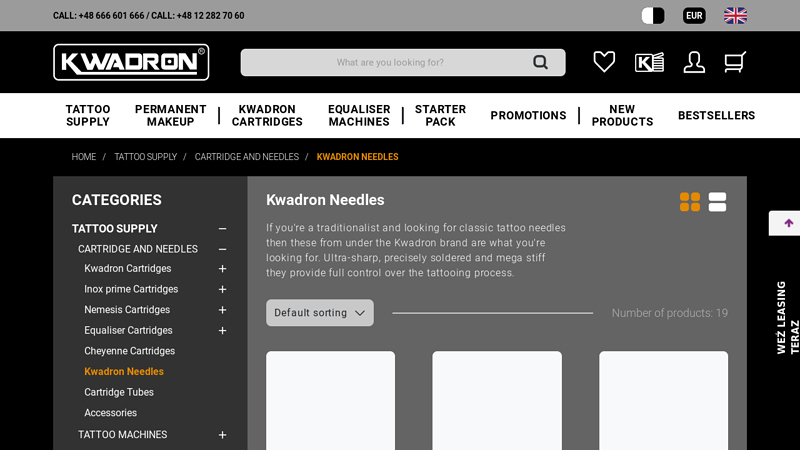Select the UK flag language icon
This screenshot has height=450, width=800.
tap(735, 16)
